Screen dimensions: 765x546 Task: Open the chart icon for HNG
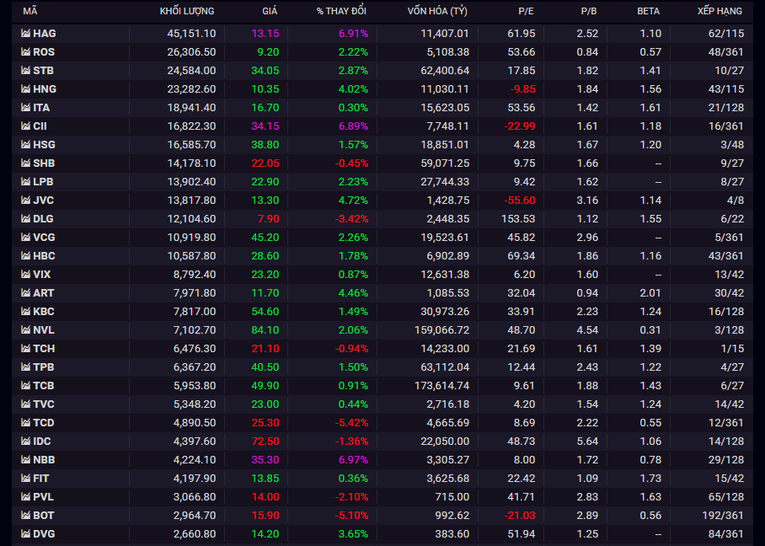25,89
